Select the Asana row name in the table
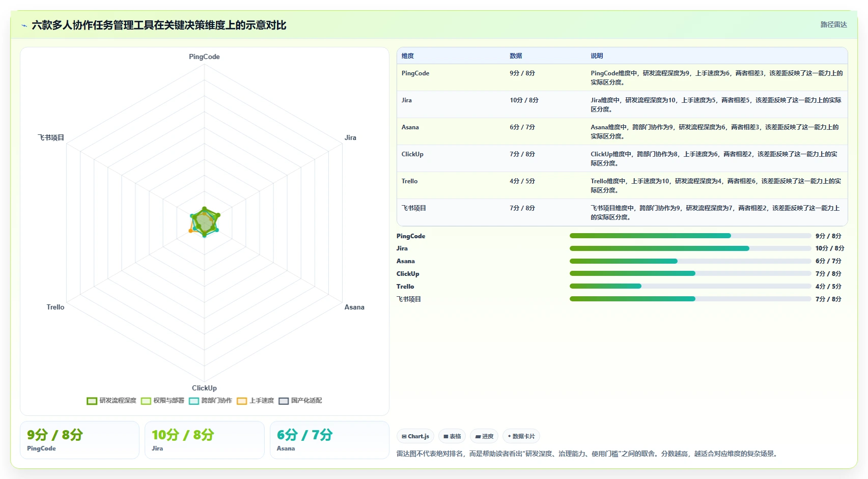The image size is (868, 479). click(x=410, y=127)
